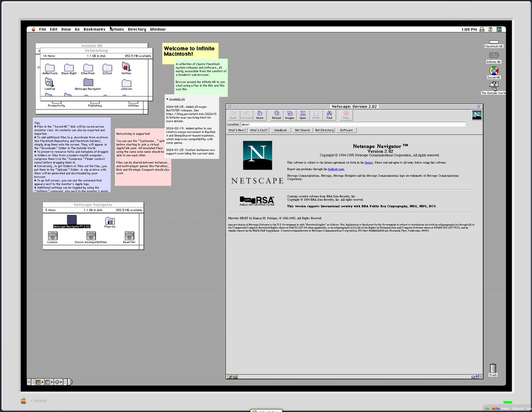The height and width of the screenshot is (412, 532).
Task: Click the Netscape N logo at toolbar right
Action: pos(477,115)
